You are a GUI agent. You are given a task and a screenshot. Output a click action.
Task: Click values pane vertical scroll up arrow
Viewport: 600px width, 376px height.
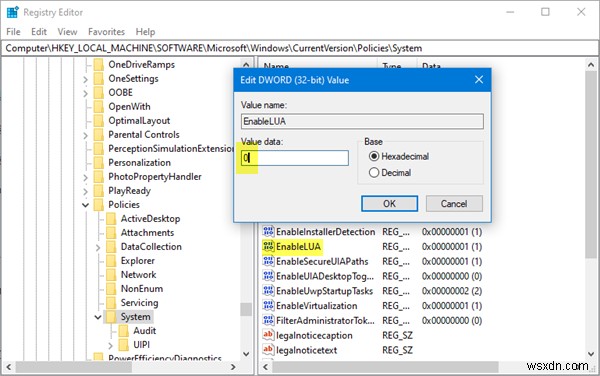click(591, 65)
